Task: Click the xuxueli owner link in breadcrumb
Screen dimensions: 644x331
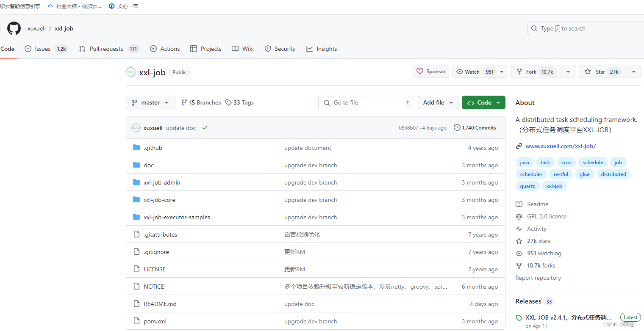Action: 36,28
